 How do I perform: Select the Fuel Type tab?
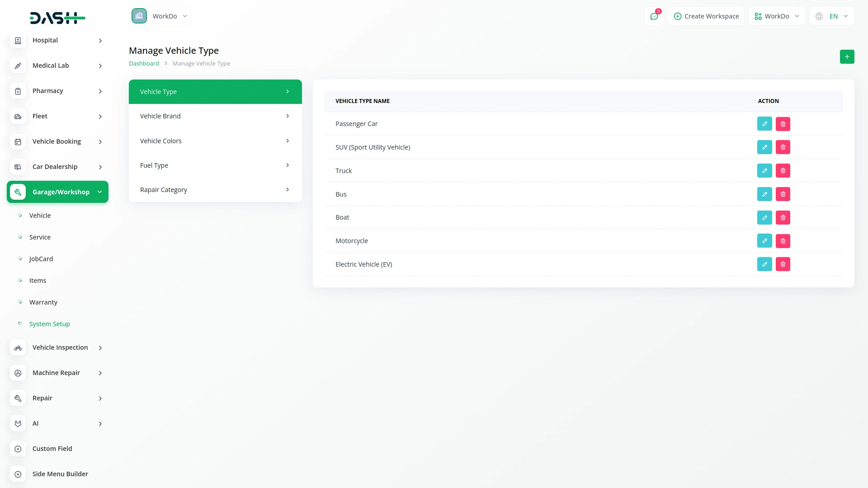(x=215, y=165)
